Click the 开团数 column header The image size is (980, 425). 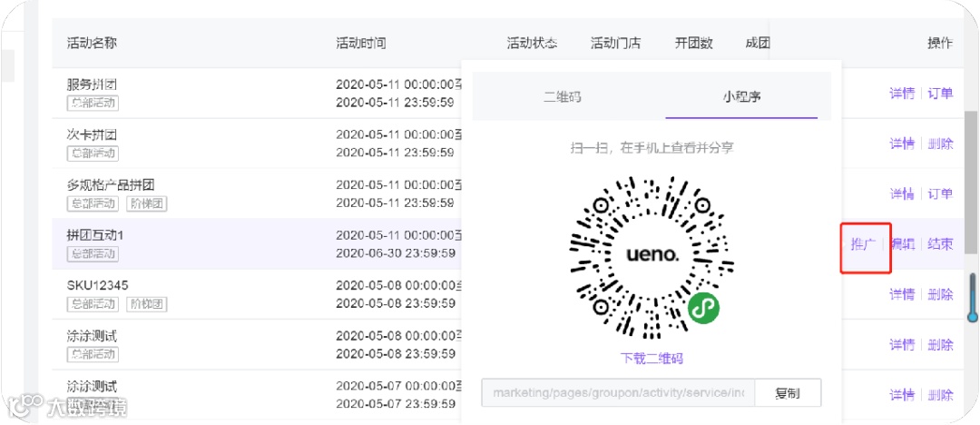point(694,44)
